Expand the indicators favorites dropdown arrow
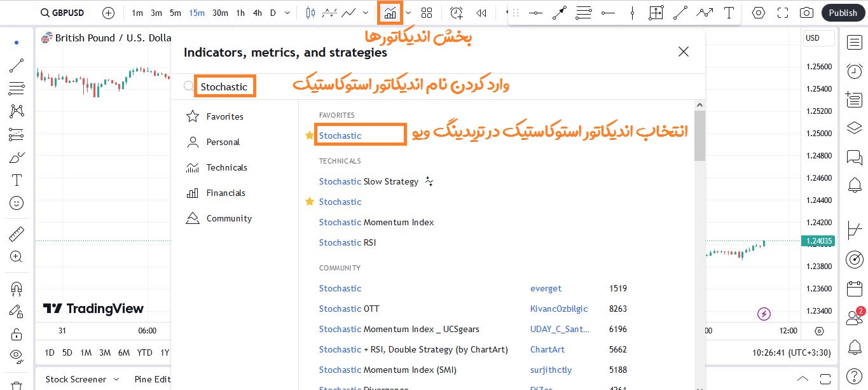 click(408, 13)
